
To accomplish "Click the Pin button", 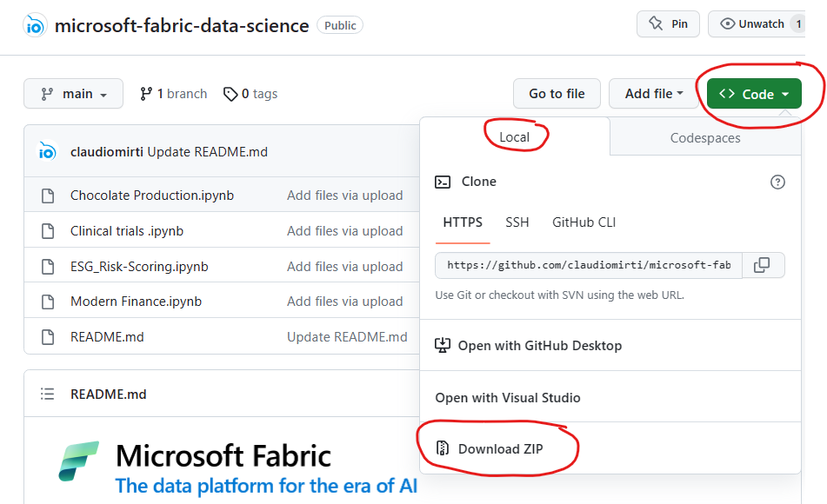I will pyautogui.click(x=668, y=24).
